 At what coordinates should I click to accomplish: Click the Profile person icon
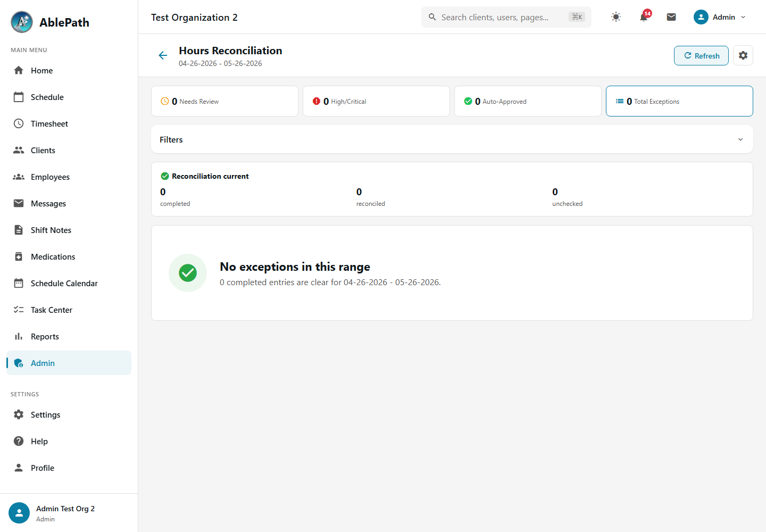click(19, 468)
